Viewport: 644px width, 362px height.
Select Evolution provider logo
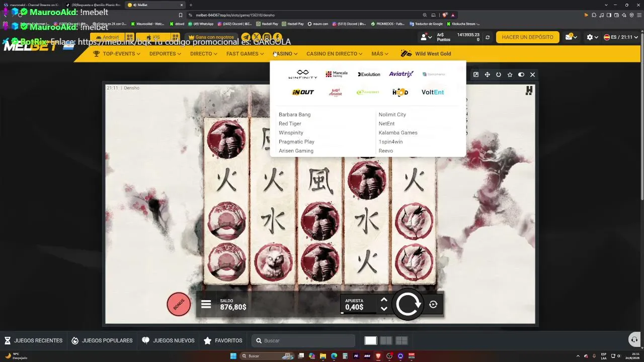pyautogui.click(x=369, y=74)
